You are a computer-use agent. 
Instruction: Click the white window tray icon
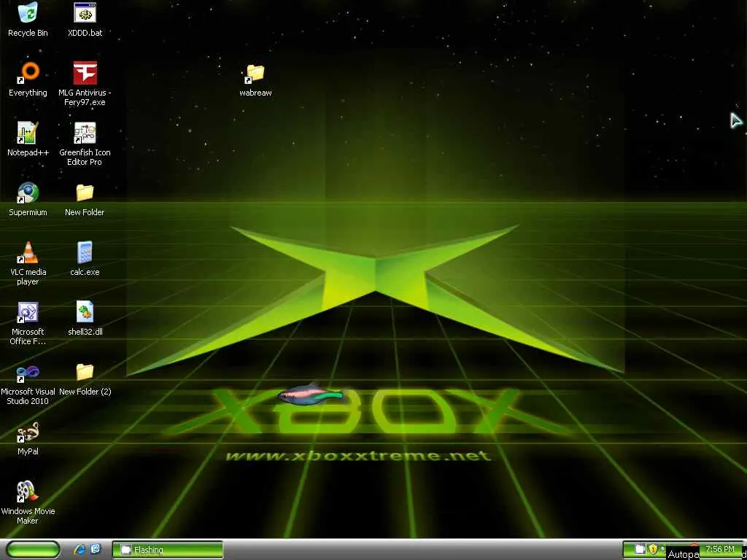(x=640, y=549)
